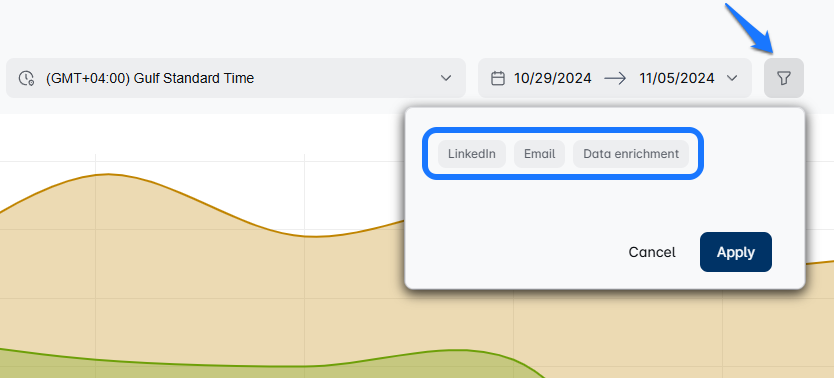The height and width of the screenshot is (378, 834).
Task: Click the calendar icon beside 10/29/2024
Action: 497,78
